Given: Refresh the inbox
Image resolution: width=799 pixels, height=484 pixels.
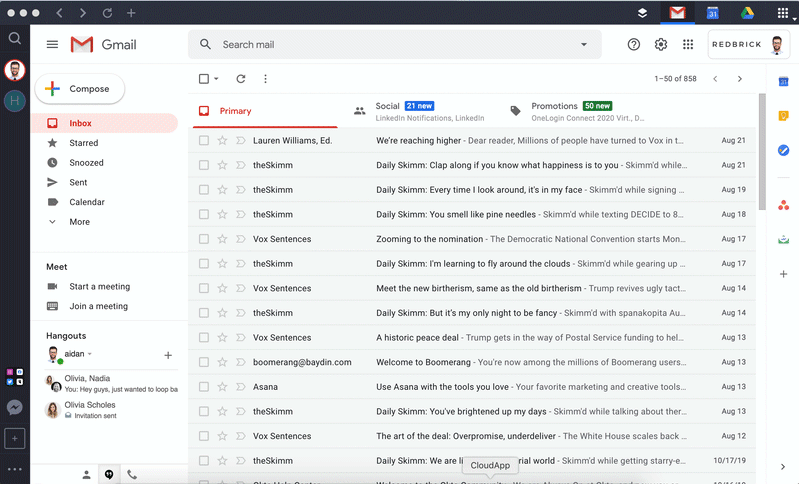Looking at the screenshot, I should tap(241, 78).
